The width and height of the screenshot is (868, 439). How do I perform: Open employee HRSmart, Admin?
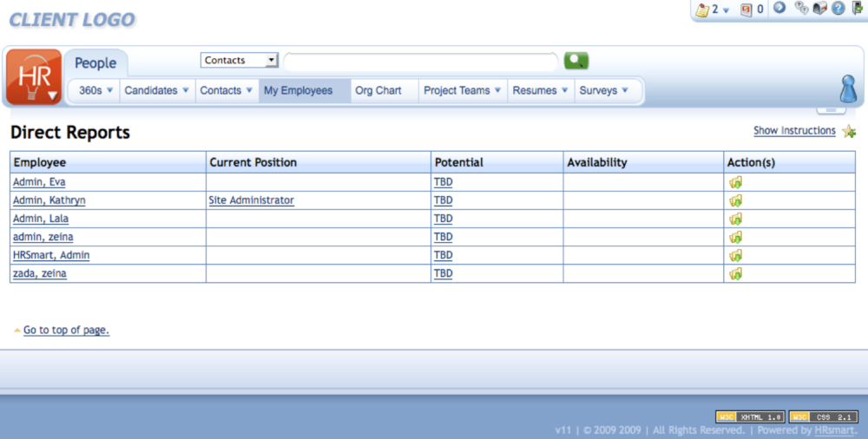51,255
